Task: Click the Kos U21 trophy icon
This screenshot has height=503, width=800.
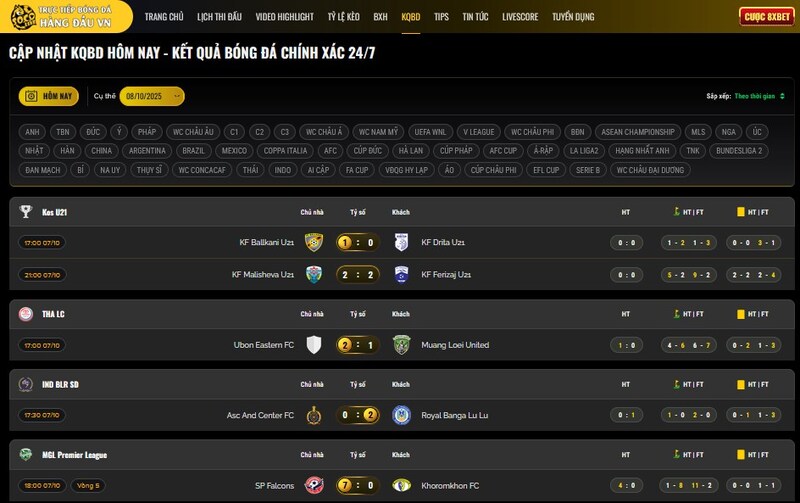Action: 26,211
